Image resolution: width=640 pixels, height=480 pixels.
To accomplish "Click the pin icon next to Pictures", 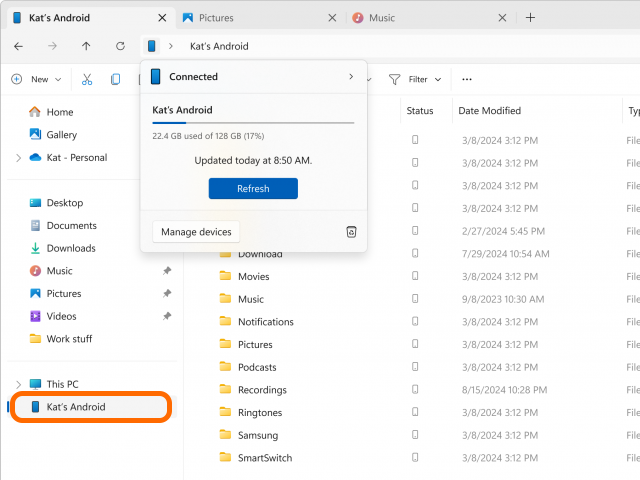I will [167, 293].
